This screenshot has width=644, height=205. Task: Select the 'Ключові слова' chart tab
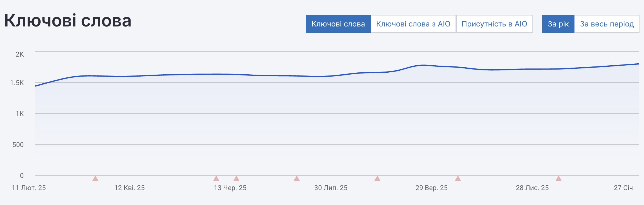click(x=338, y=24)
